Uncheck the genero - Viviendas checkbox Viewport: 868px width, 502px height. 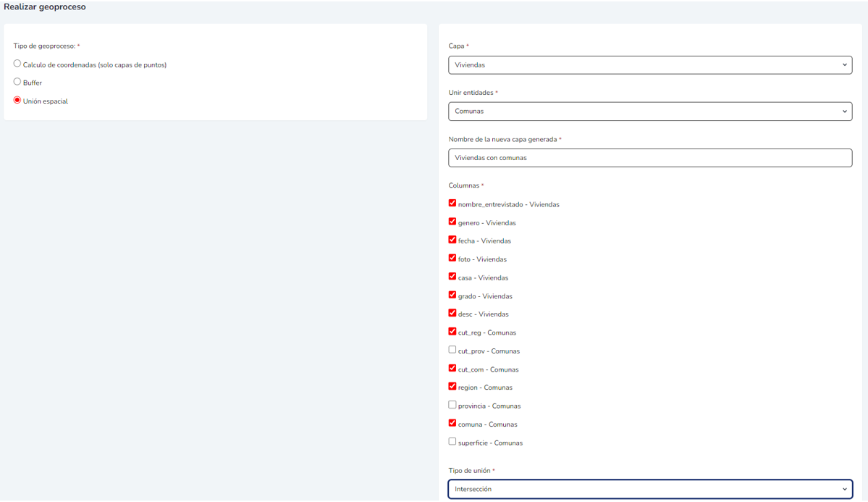(452, 222)
